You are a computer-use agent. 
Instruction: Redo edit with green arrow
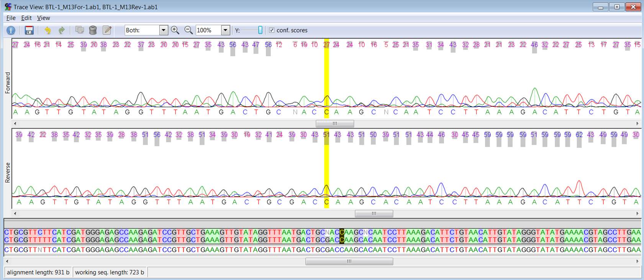click(61, 30)
